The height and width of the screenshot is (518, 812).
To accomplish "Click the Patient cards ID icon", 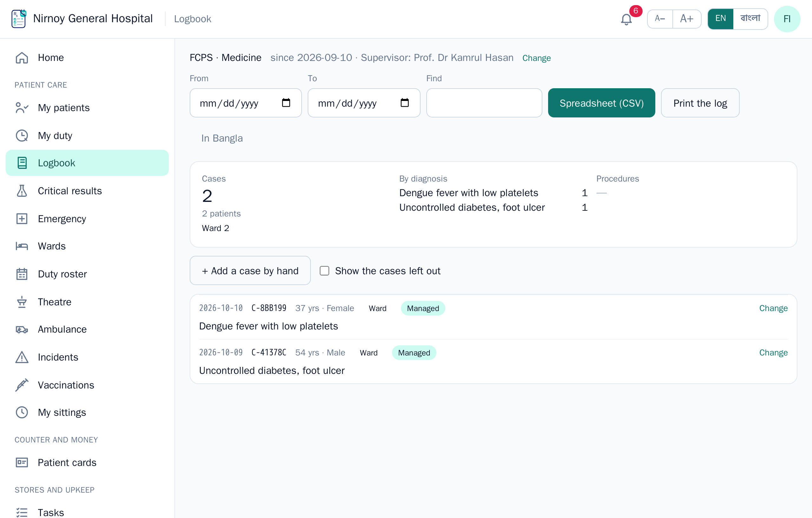I will [22, 463].
